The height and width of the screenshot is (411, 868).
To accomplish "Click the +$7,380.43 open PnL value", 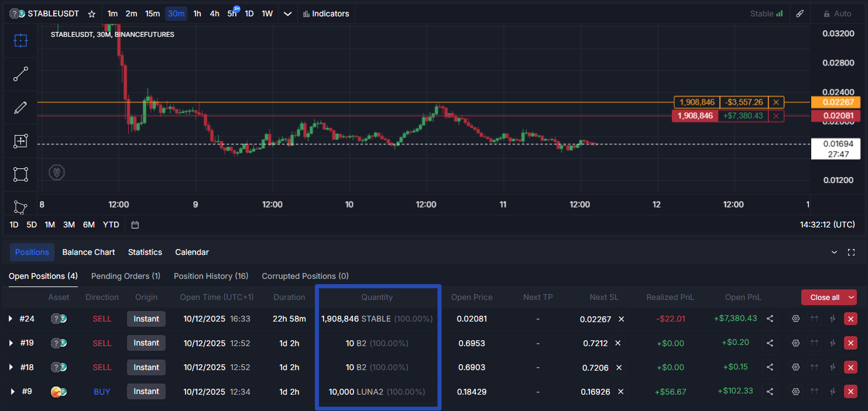I will (736, 319).
